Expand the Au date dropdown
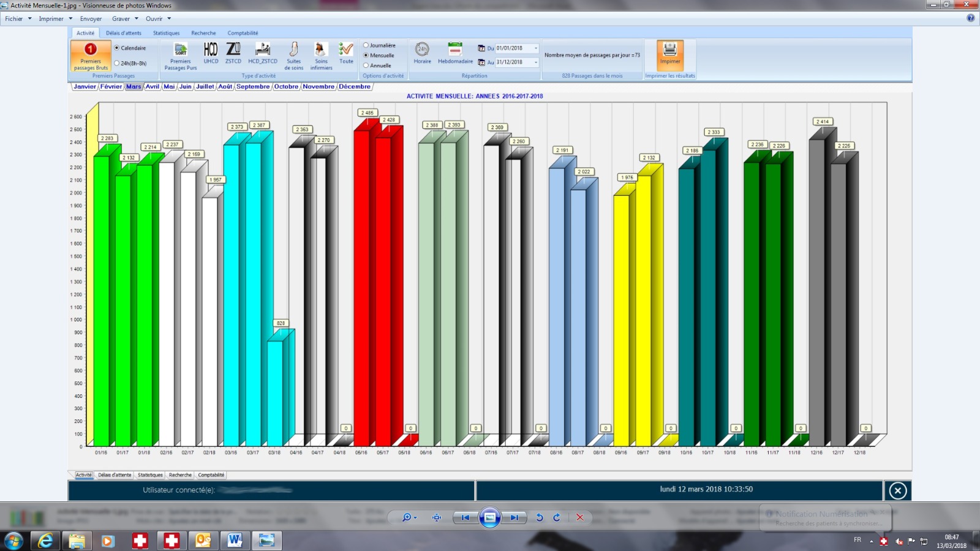 (x=535, y=62)
